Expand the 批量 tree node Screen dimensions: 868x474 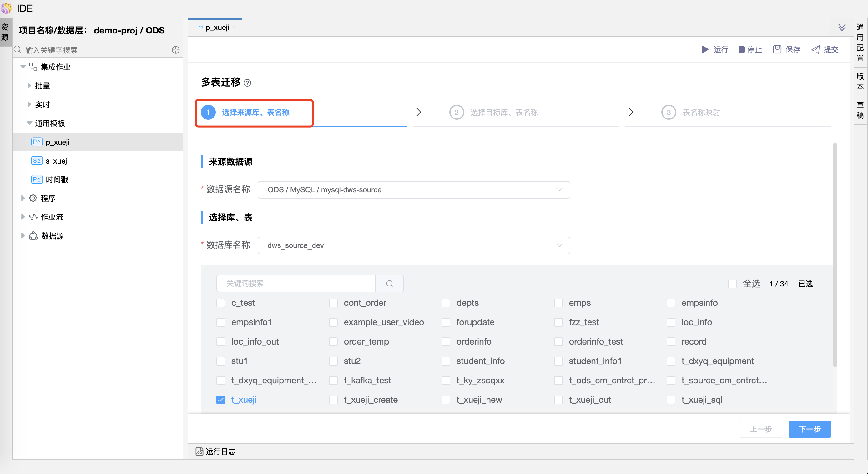pos(29,86)
